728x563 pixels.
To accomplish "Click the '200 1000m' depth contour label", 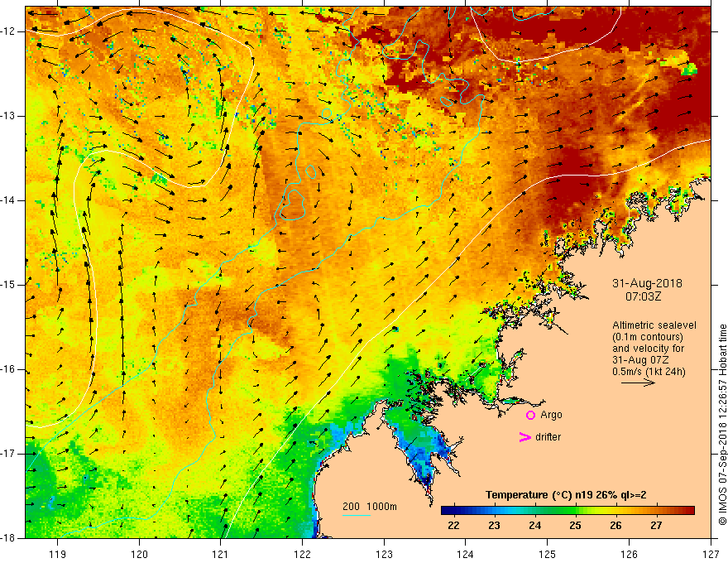I will click(370, 507).
